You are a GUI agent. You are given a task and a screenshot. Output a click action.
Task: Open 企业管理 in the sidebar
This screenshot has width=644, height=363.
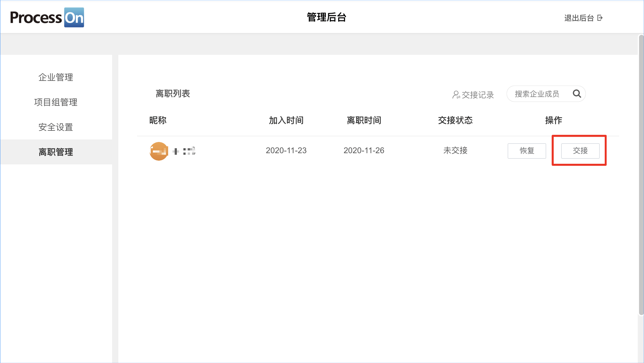click(x=56, y=77)
